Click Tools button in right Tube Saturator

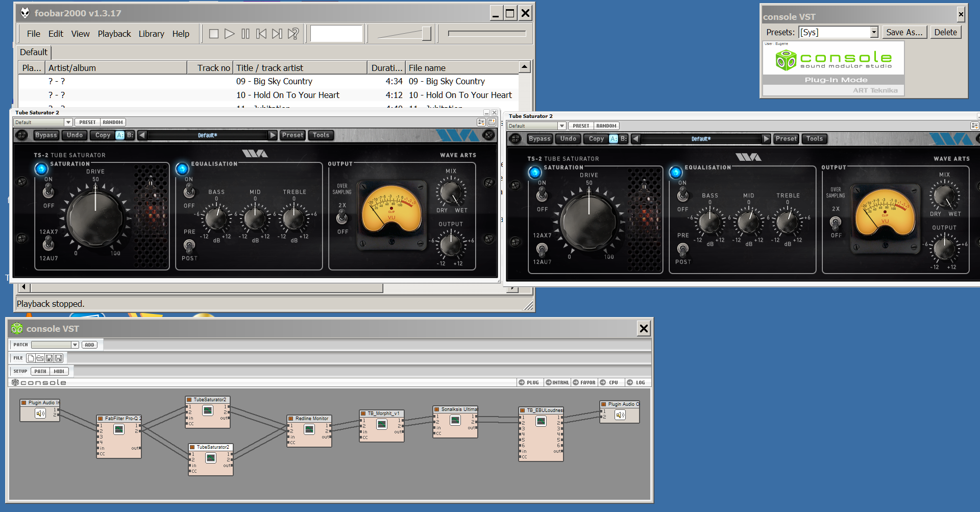[x=815, y=139]
